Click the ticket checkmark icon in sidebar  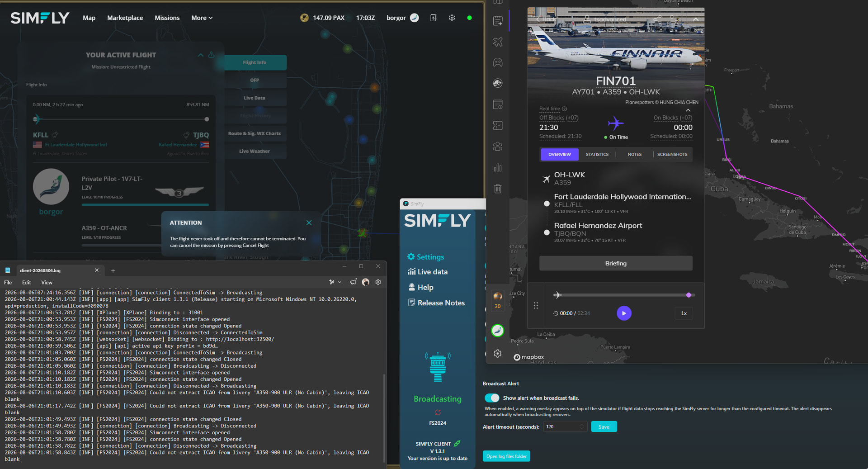[498, 125]
